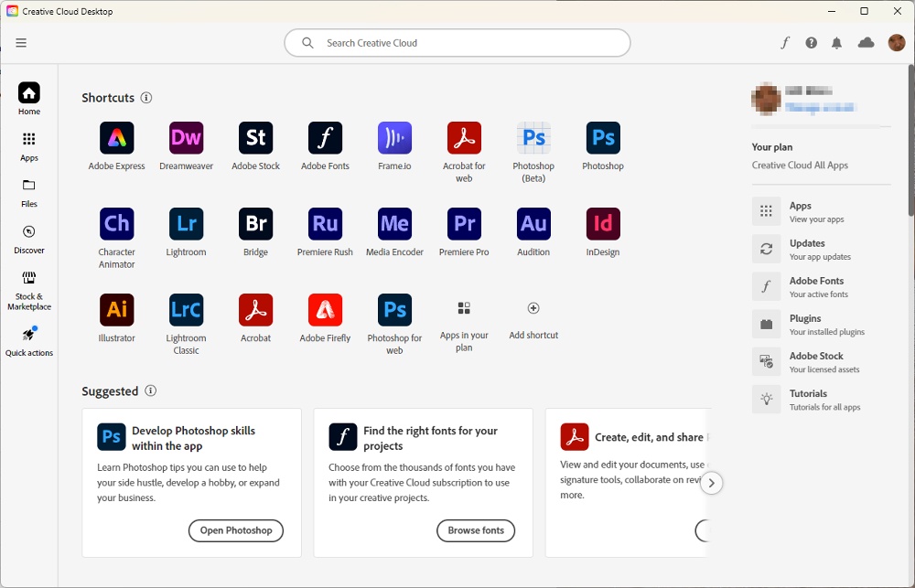This screenshot has width=915, height=588.
Task: Open Apps, View your apps link
Action: (x=821, y=212)
